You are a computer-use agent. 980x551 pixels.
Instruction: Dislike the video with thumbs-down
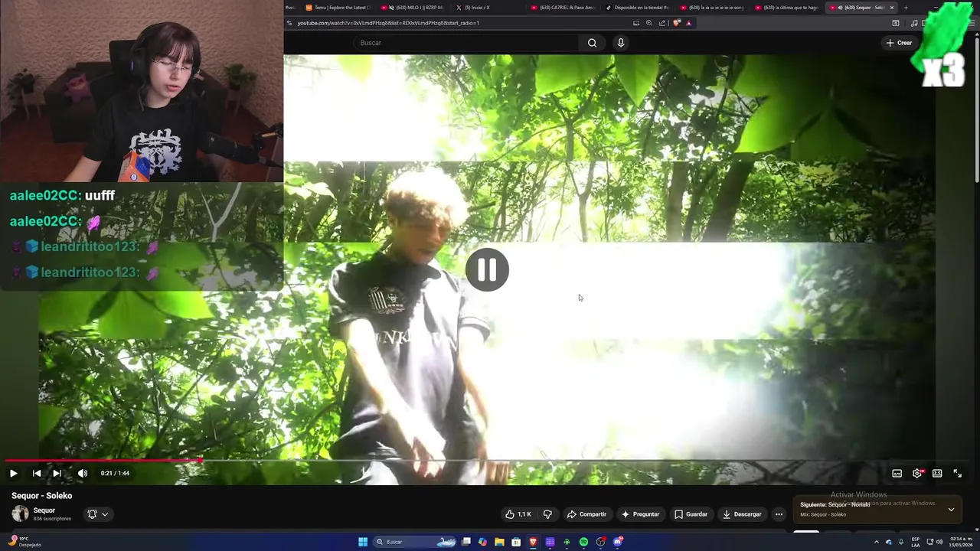[547, 514]
